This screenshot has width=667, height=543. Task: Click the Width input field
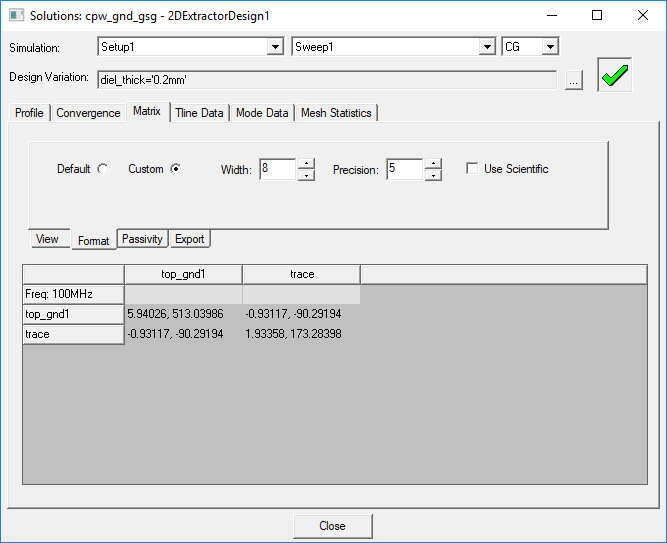[x=278, y=170]
